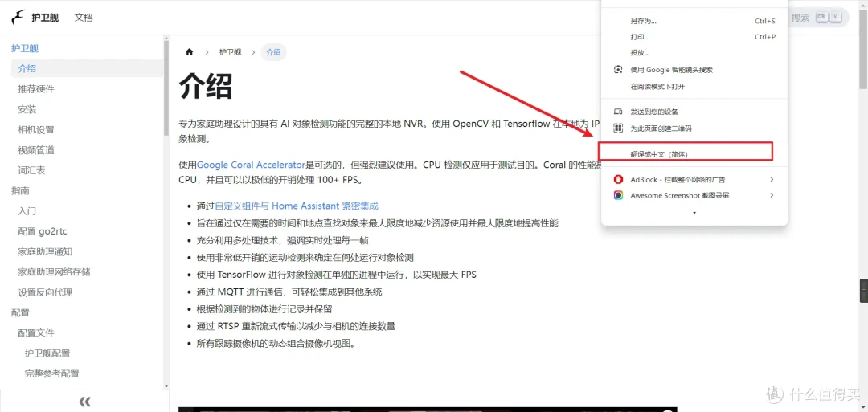Click text 充分利用多处理技术，强调实时处理每一帧
Screen dimensions: 868x412
pos(283,240)
